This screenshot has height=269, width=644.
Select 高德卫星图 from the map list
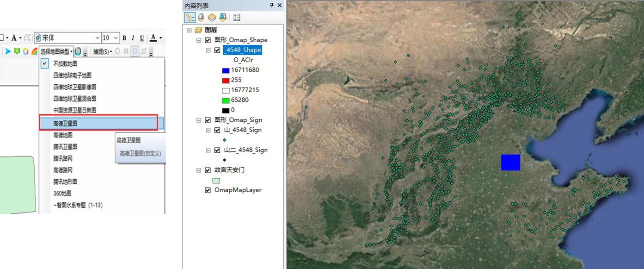(65, 123)
